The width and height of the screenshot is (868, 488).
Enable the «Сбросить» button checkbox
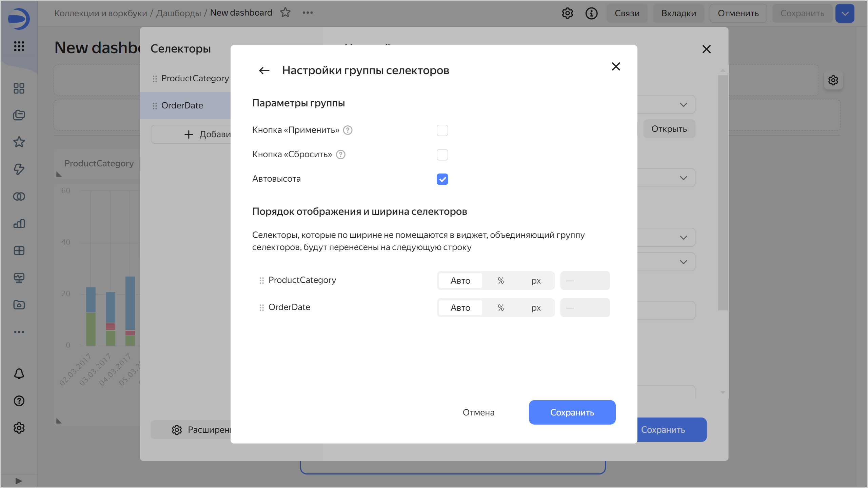[x=442, y=155]
